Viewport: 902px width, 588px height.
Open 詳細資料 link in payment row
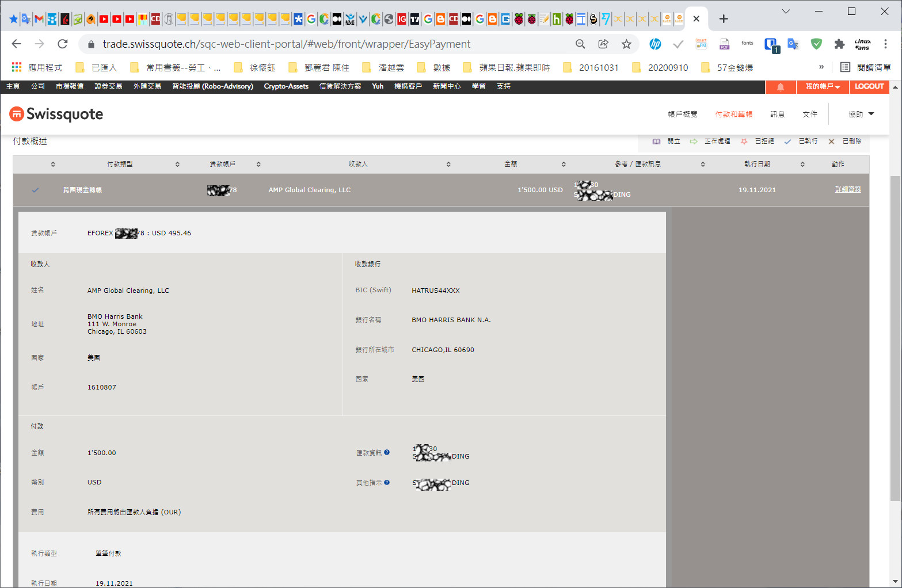[x=848, y=189]
